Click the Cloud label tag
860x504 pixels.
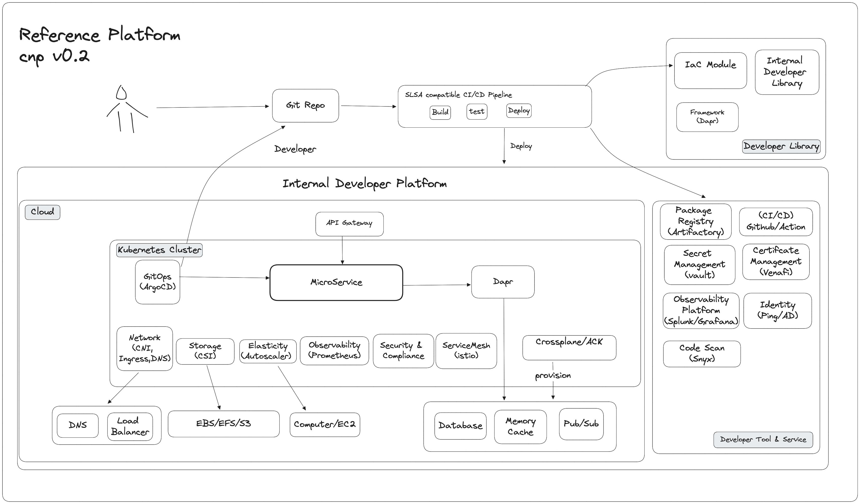(43, 212)
